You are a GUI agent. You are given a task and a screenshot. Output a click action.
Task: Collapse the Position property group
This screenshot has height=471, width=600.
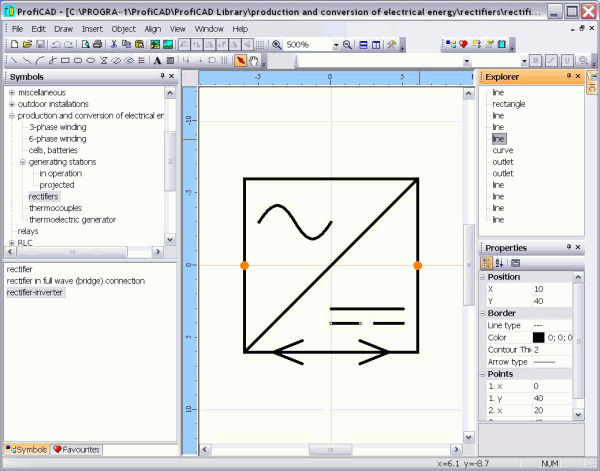[483, 277]
